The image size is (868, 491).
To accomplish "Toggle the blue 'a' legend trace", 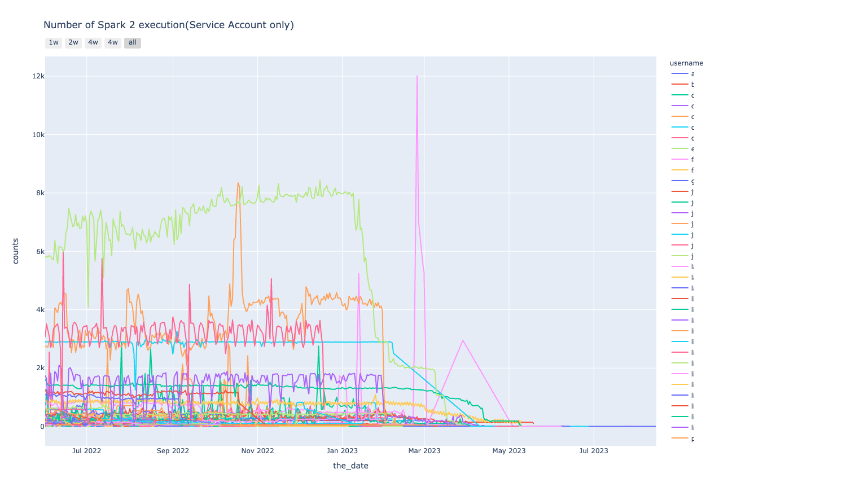I will [683, 74].
